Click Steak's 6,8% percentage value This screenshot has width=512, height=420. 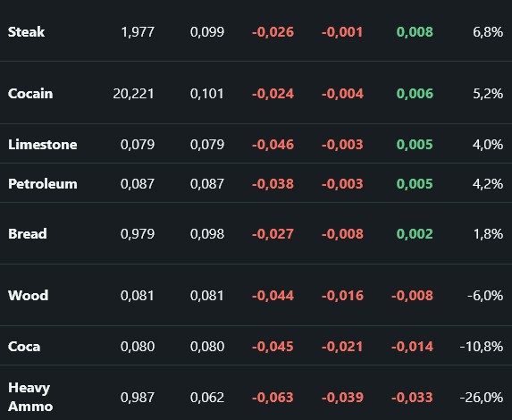pos(488,32)
